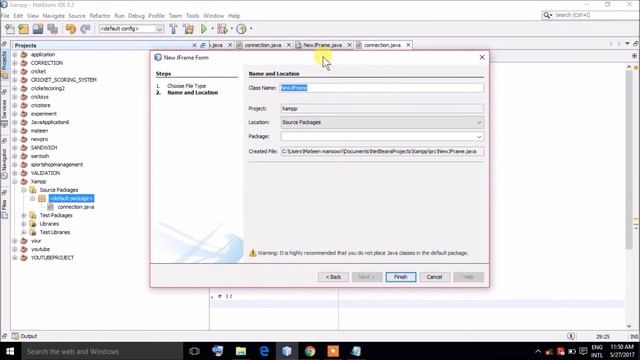Collapse the Source Packages node

pyautogui.click(x=24, y=190)
